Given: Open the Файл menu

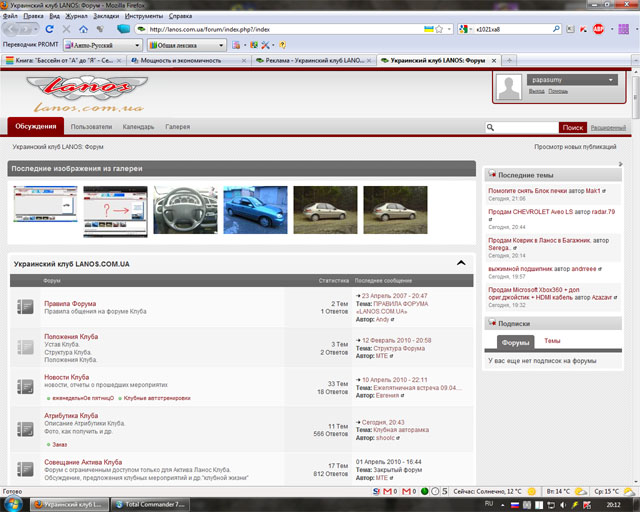Looking at the screenshot, I should pyautogui.click(x=10, y=16).
